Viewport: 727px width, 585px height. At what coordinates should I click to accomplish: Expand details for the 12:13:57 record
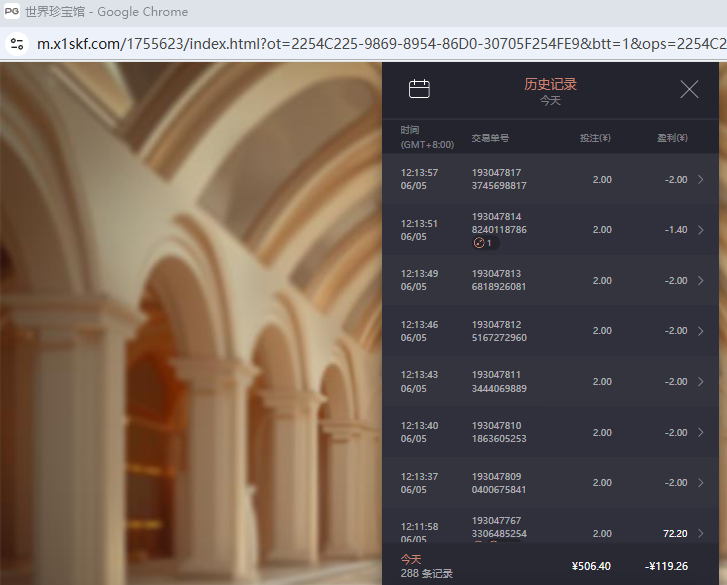[x=701, y=179]
